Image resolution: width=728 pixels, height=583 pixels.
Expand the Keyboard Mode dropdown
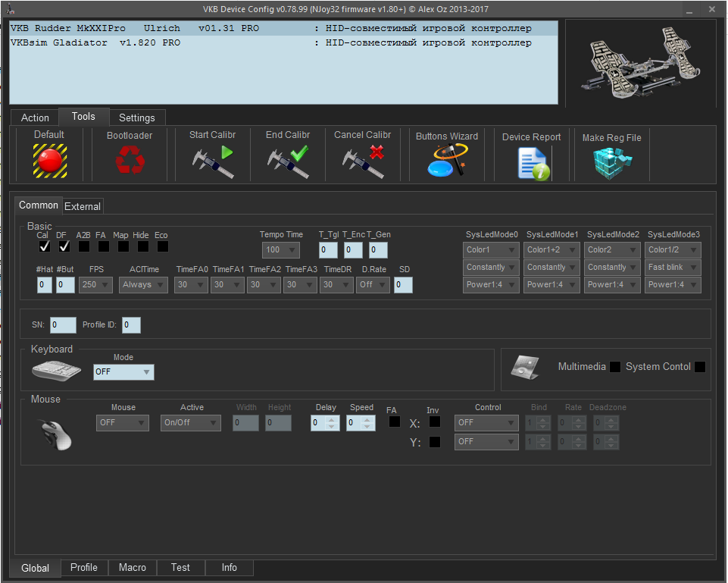123,372
